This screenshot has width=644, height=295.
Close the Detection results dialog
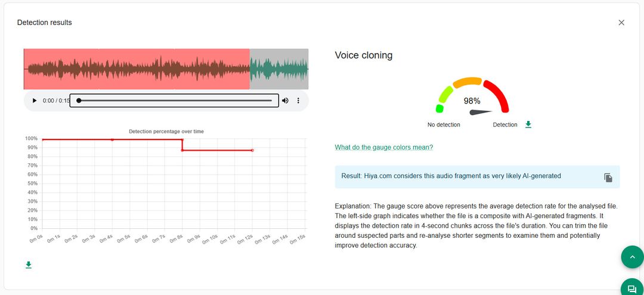[x=621, y=23]
